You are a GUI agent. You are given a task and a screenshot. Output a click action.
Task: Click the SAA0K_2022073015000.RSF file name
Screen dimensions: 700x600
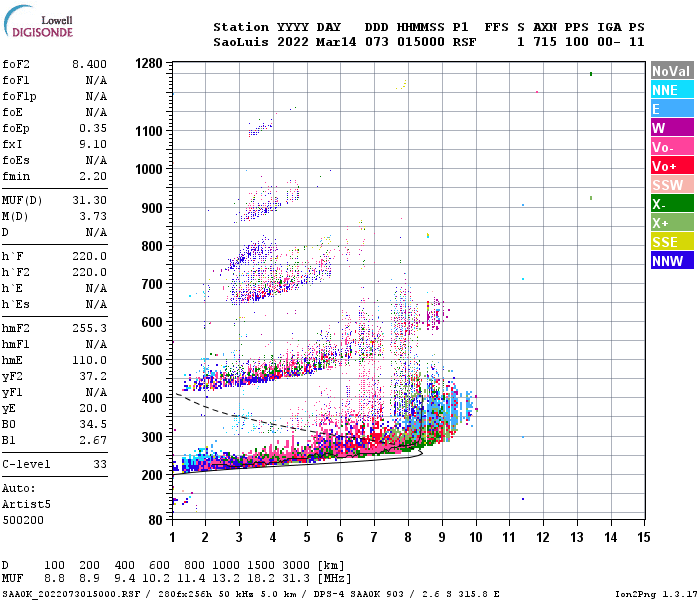[71, 594]
